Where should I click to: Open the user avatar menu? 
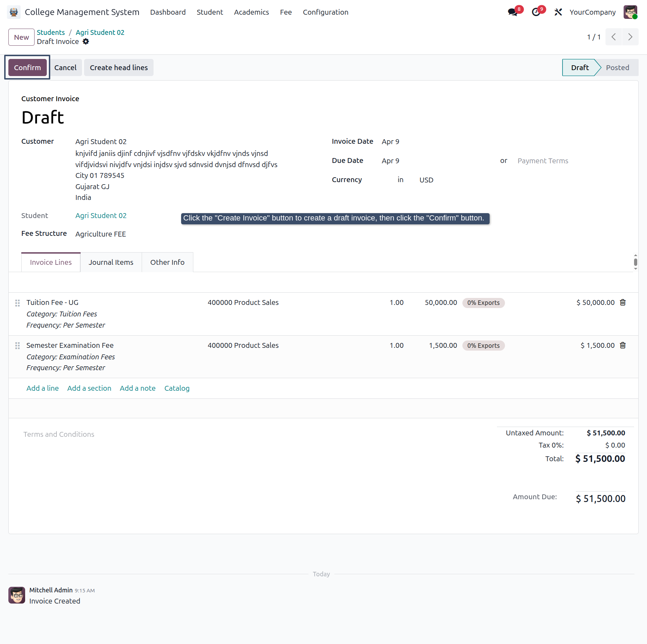click(630, 12)
